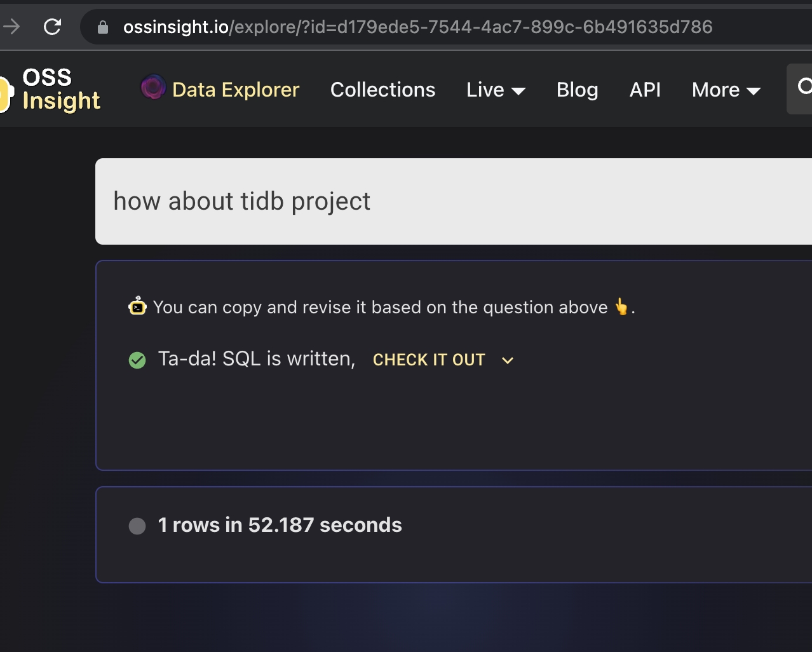Click the pointing-finger emoji in the hint text

[621, 307]
